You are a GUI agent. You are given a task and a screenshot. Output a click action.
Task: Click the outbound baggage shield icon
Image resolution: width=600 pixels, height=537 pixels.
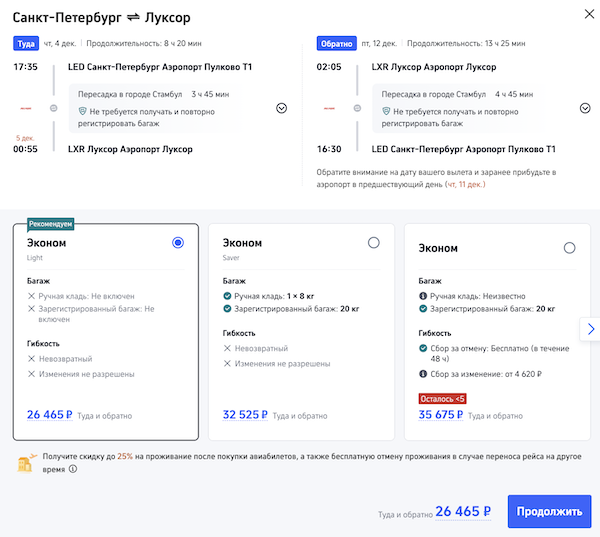[84, 112]
